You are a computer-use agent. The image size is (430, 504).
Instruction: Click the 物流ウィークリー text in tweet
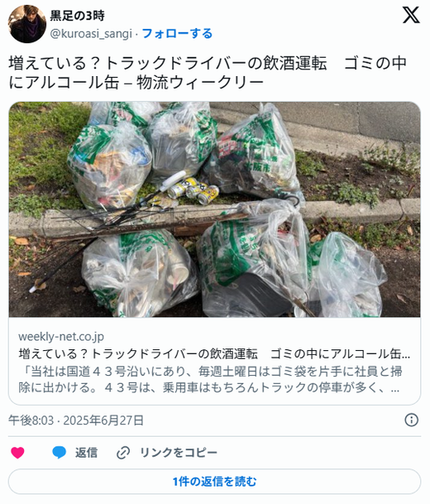point(200,83)
